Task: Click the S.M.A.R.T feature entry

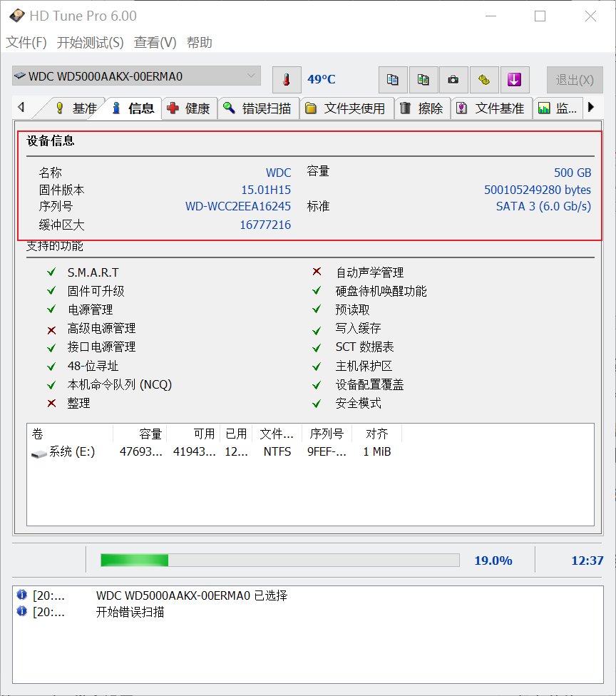Action: pos(93,272)
